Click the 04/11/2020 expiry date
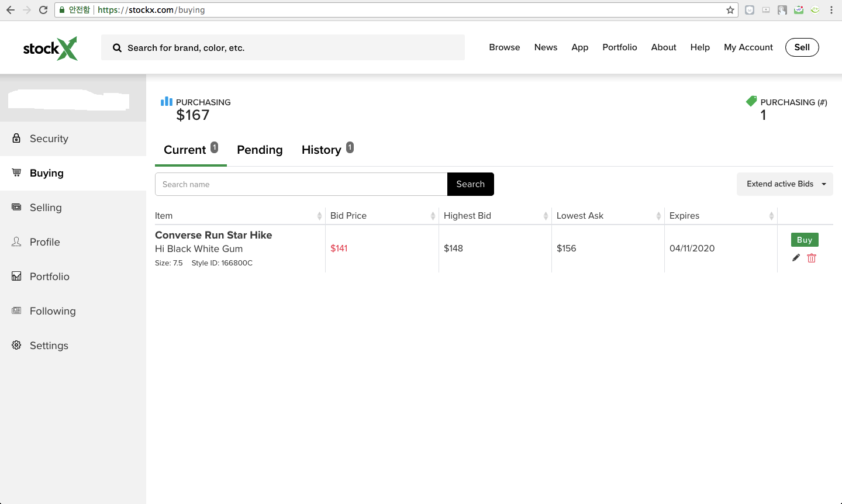842x504 pixels. point(692,248)
